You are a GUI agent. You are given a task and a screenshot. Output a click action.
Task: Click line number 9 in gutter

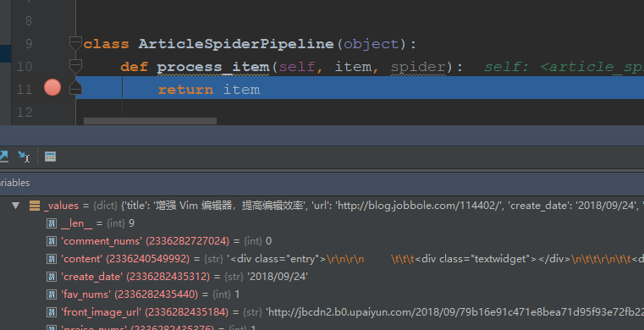pyautogui.click(x=28, y=44)
